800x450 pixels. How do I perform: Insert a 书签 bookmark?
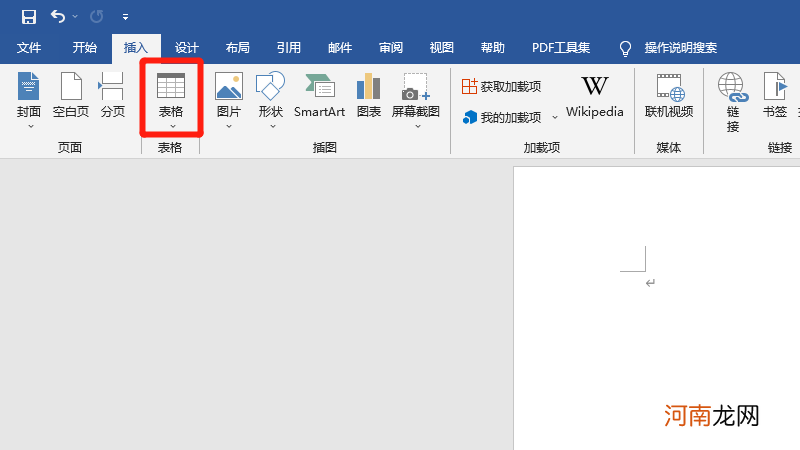pos(775,95)
